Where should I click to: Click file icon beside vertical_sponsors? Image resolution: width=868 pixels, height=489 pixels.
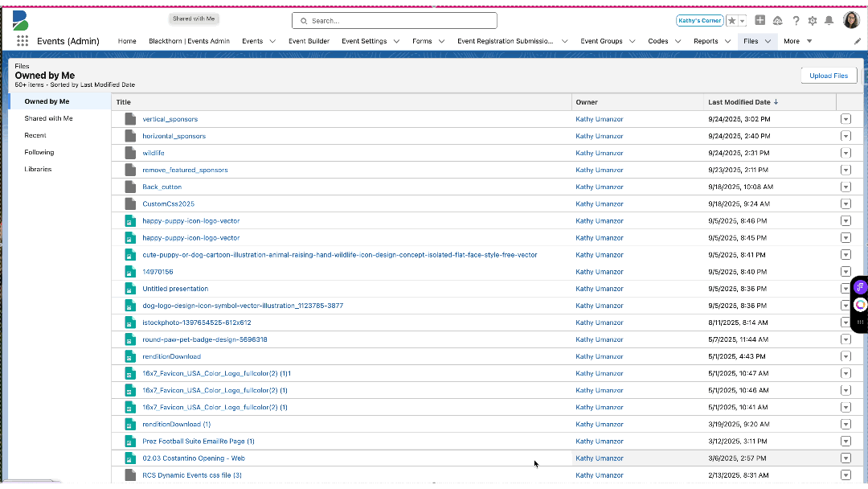[130, 119]
